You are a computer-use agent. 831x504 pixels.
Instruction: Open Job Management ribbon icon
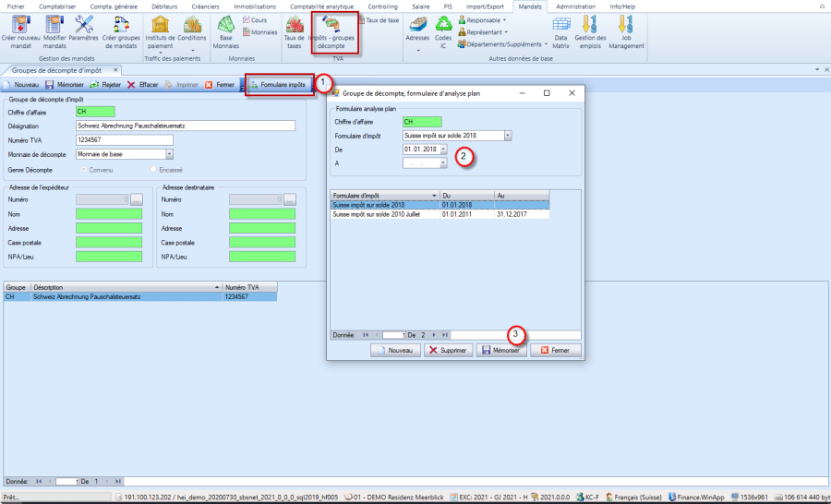coord(626,31)
